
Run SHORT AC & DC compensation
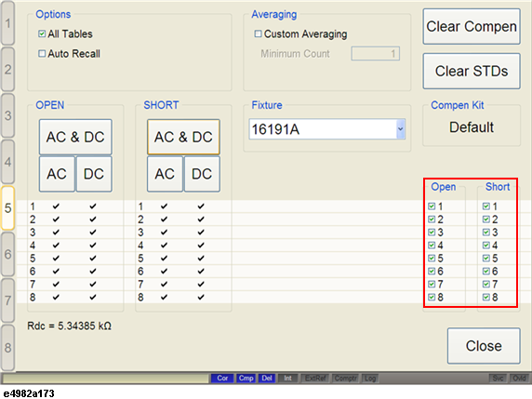183,137
